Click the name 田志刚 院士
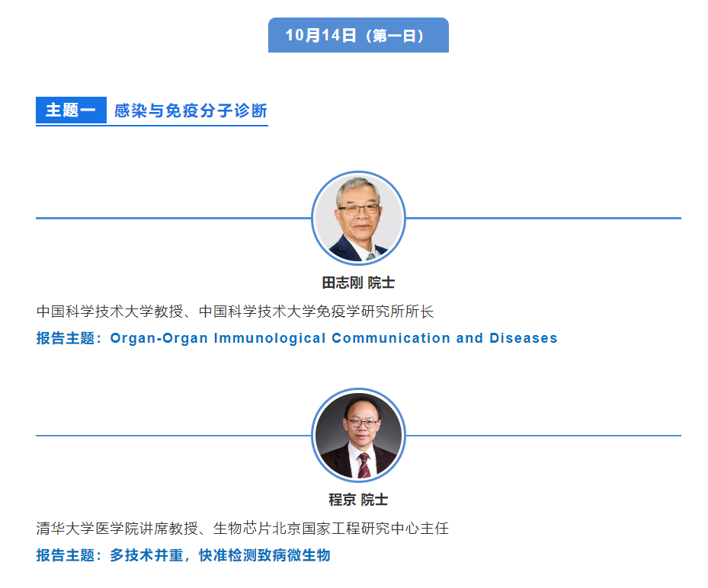The width and height of the screenshot is (708, 588). (358, 283)
